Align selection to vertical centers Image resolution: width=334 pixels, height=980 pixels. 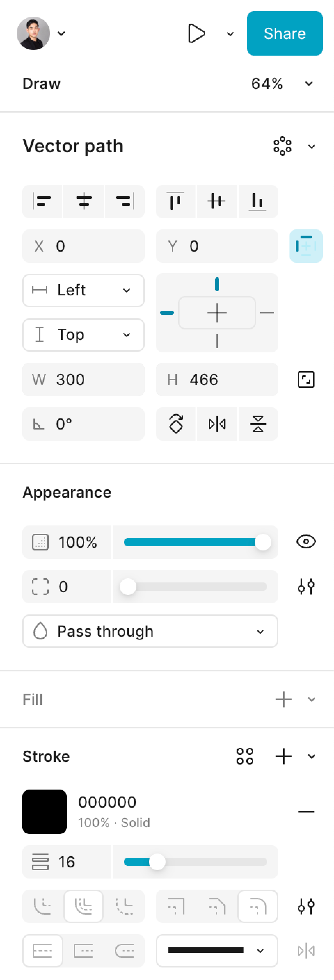pos(217,202)
